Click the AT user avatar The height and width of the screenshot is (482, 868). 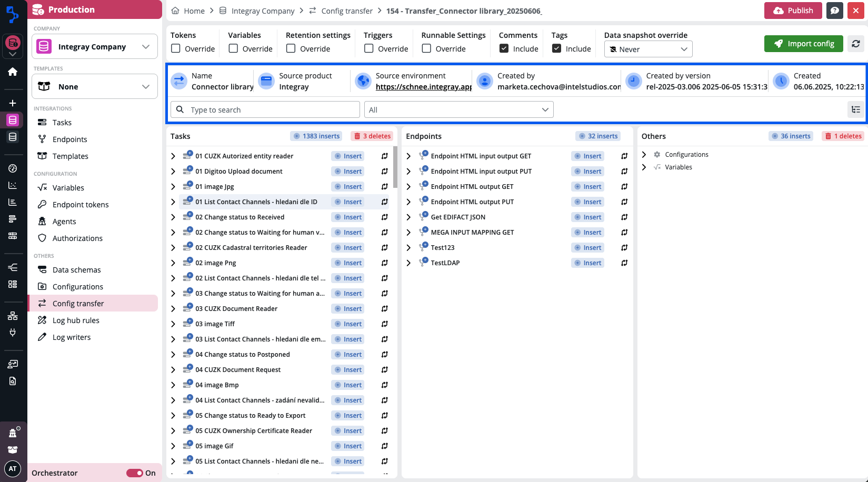click(13, 468)
